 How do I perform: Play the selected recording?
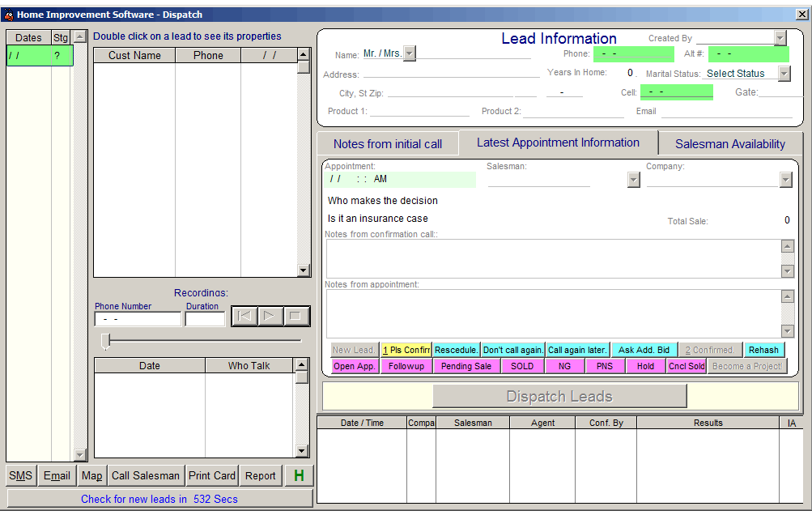(x=270, y=316)
